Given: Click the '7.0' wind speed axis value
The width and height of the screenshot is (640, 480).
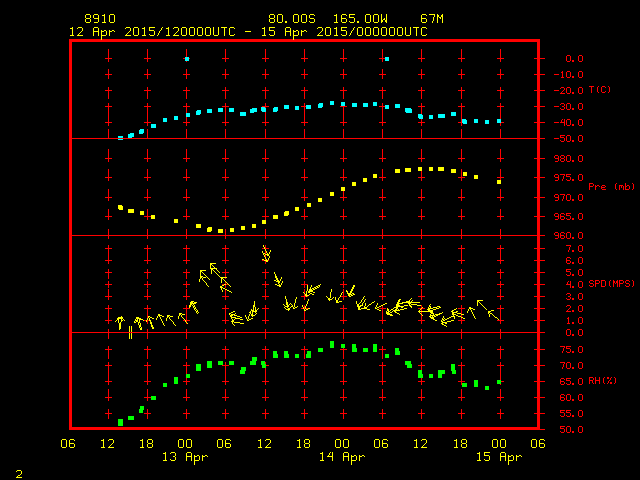Looking at the screenshot, I should point(574,249).
